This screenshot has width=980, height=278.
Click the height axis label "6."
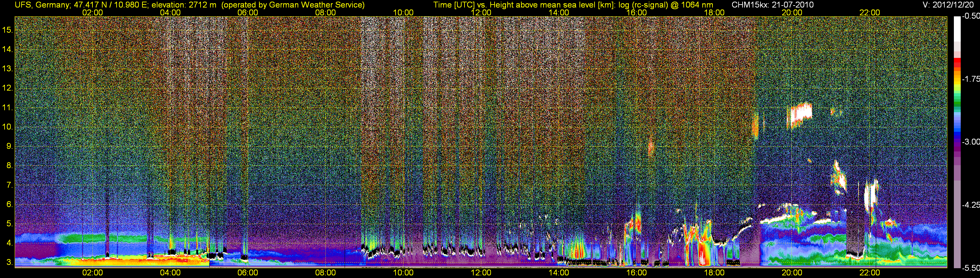[x=9, y=204]
